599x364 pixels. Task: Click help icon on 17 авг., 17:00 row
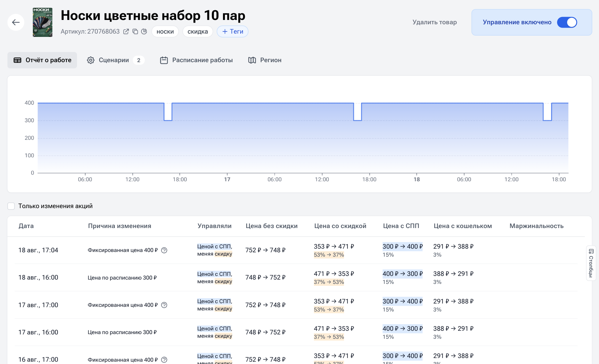164,305
